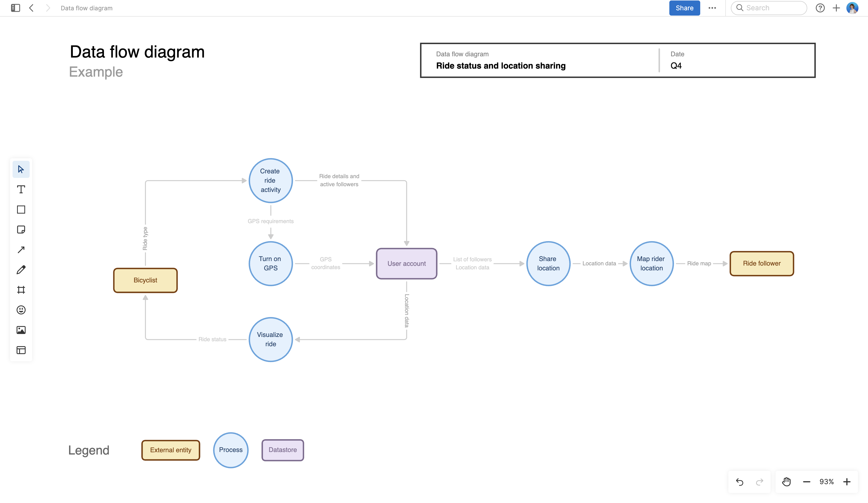The height and width of the screenshot is (503, 868).
Task: Click the 93% zoom level control
Action: pos(826,481)
